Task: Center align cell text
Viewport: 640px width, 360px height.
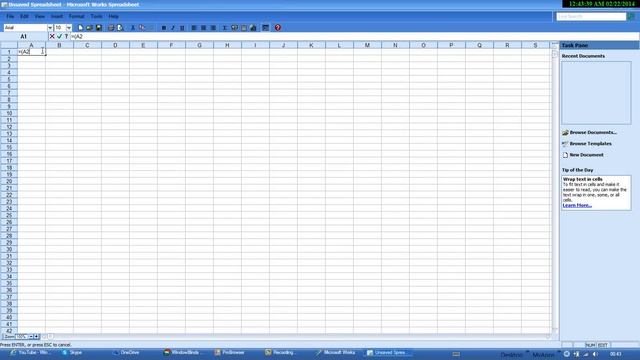Action: (x=203, y=28)
